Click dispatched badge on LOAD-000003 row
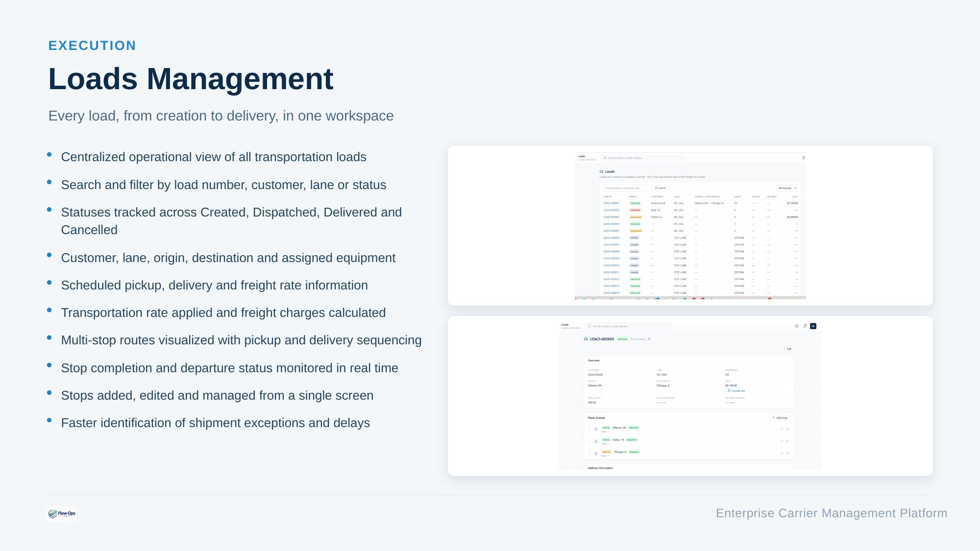980x551 pixels. (x=636, y=217)
